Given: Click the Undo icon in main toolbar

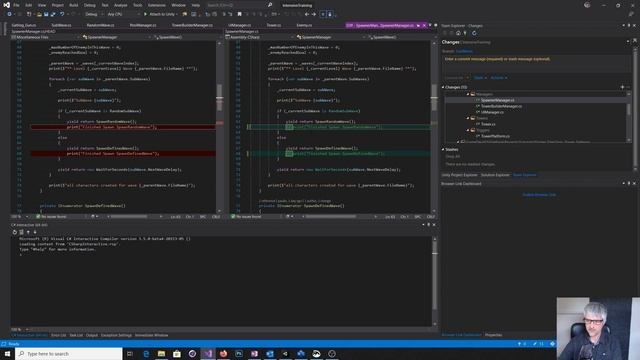Looking at the screenshot, I should 62,14.
